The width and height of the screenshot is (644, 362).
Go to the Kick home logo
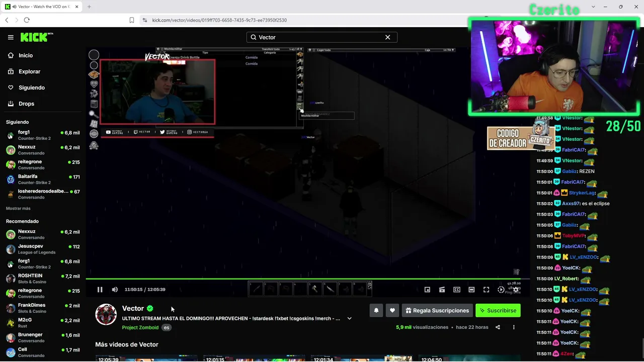click(37, 37)
